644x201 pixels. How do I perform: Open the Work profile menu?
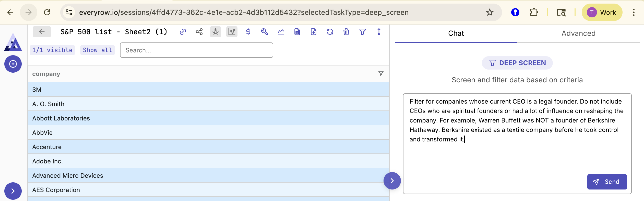coord(602,12)
